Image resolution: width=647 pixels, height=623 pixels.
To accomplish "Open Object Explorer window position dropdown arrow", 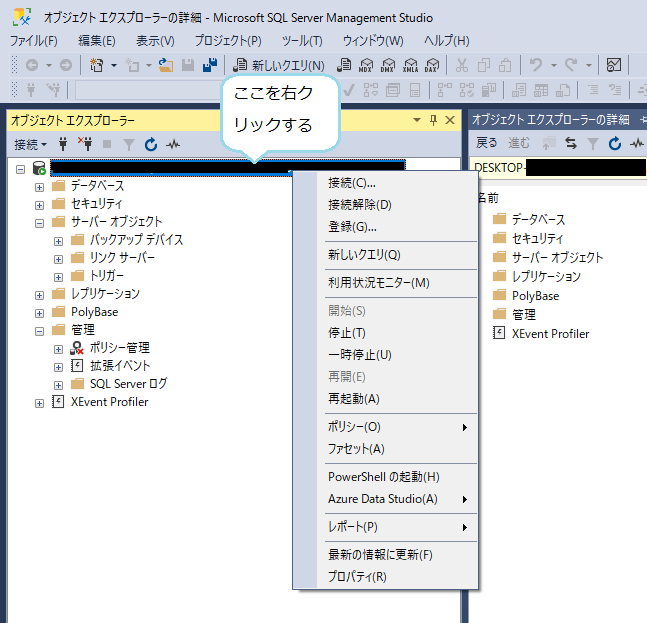I will coord(417,120).
